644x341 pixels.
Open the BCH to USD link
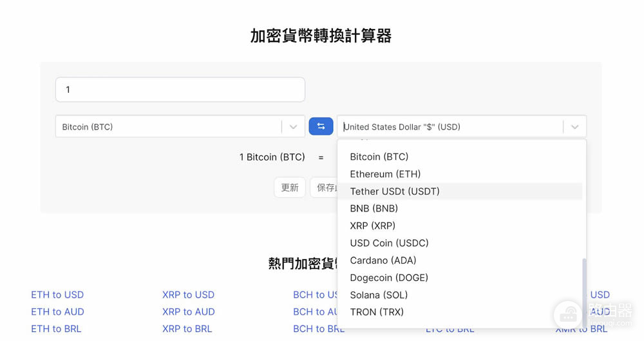point(315,295)
